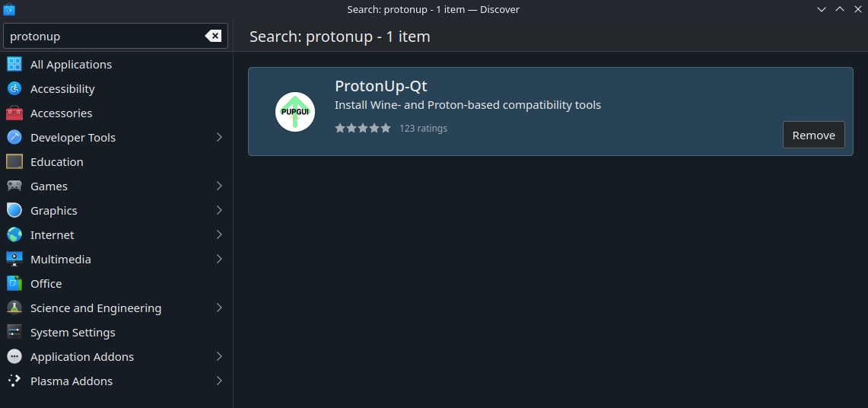
Task: Remove the ProtonUp-Qt application
Action: [813, 135]
